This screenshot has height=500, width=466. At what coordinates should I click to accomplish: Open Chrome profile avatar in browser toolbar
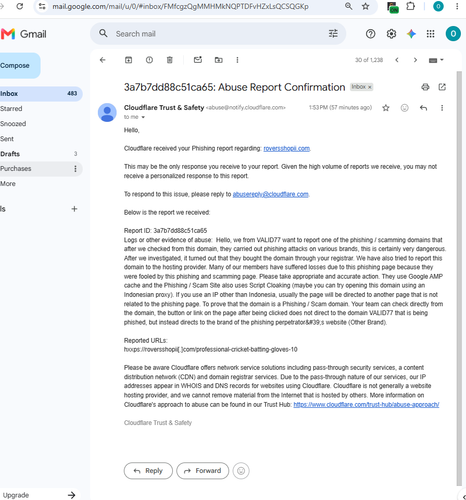[x=438, y=6]
